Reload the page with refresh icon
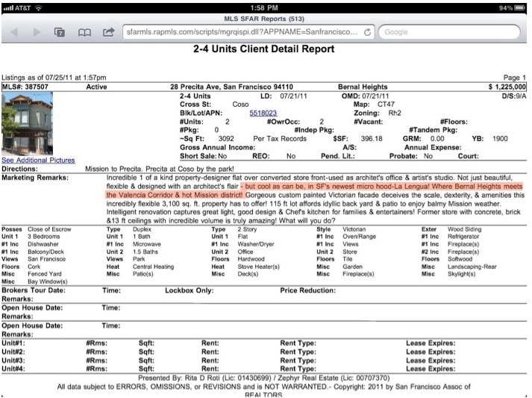 tap(366, 33)
